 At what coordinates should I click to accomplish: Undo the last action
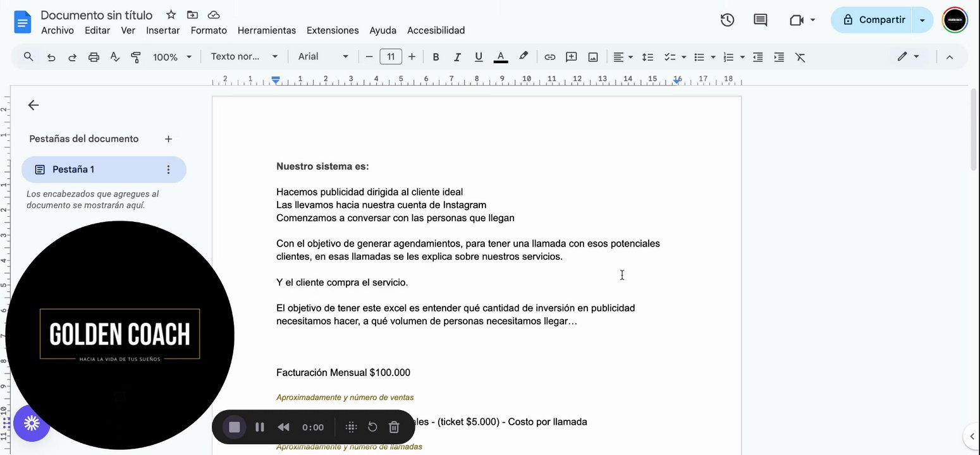pos(51,57)
